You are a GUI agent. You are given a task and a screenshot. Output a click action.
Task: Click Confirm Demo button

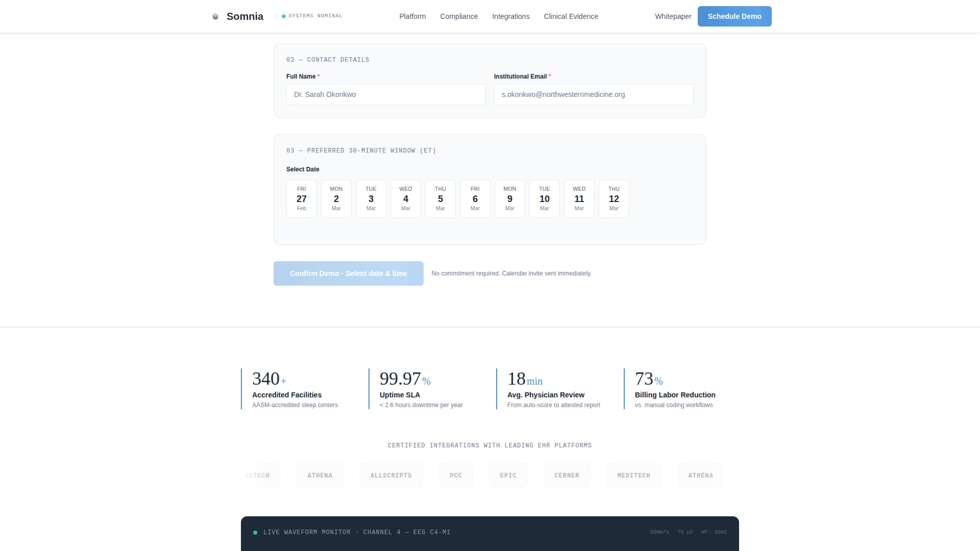(x=349, y=273)
